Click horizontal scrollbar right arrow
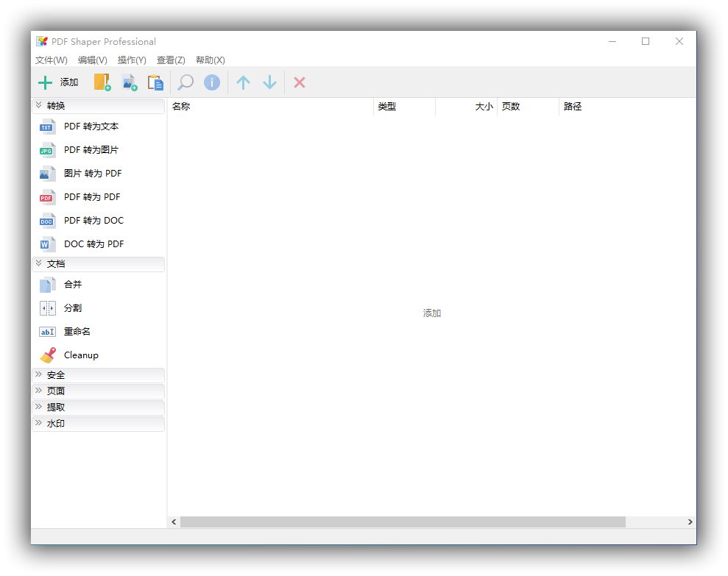 point(690,522)
